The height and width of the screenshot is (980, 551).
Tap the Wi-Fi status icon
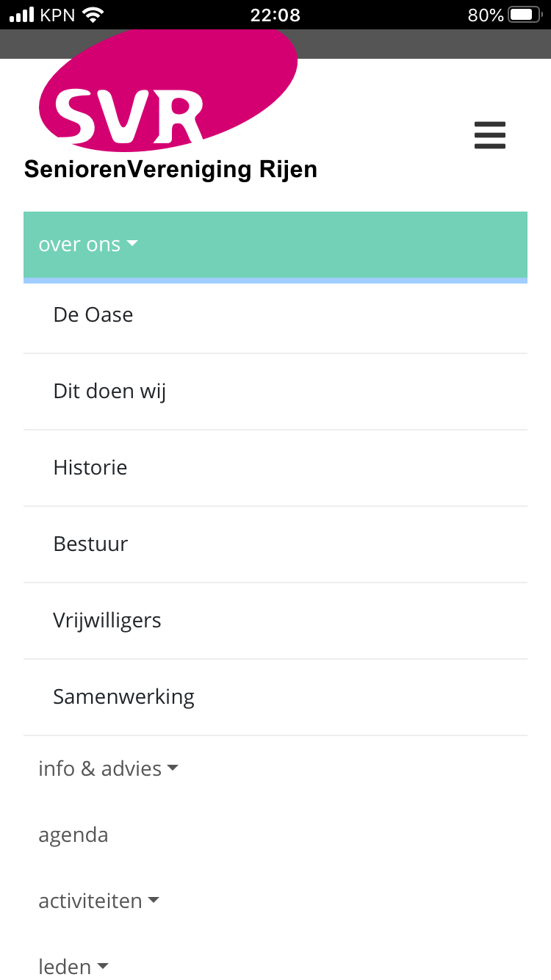click(93, 15)
